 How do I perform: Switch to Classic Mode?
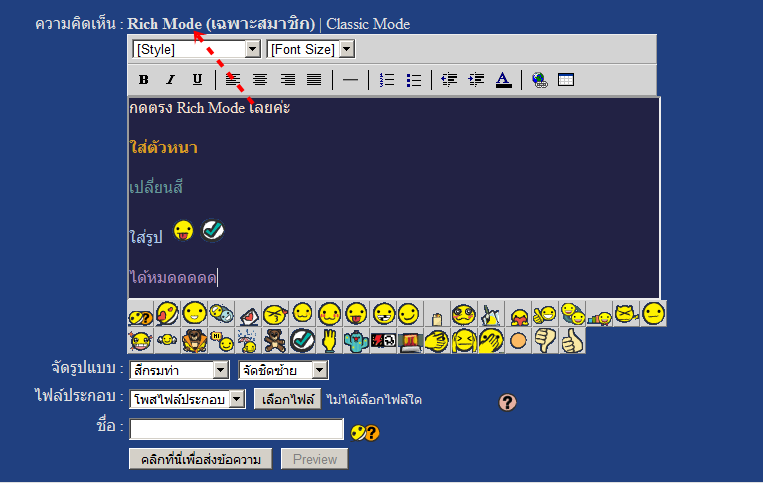pos(368,24)
